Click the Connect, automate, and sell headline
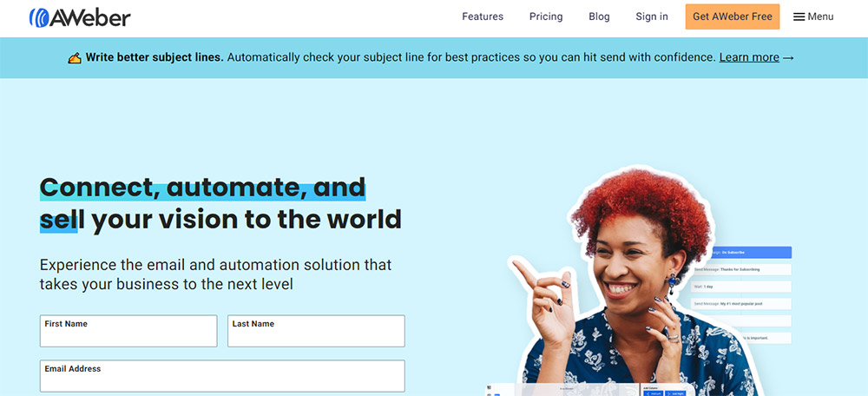The width and height of the screenshot is (868, 396). pos(220,203)
